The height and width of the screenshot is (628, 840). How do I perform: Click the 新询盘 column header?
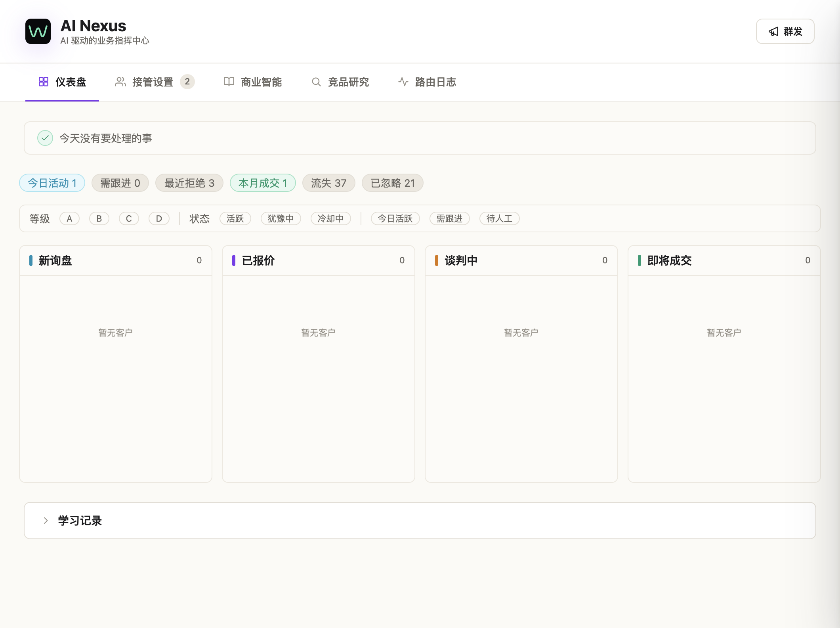(116, 260)
